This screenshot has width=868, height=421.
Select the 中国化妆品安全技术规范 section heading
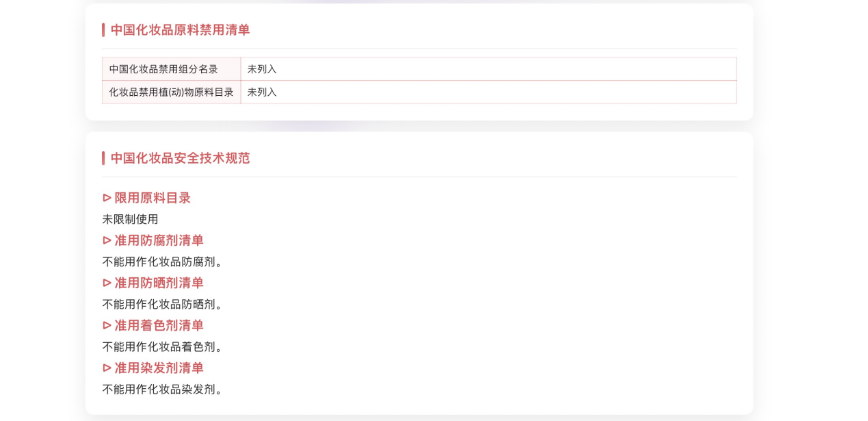pos(180,158)
